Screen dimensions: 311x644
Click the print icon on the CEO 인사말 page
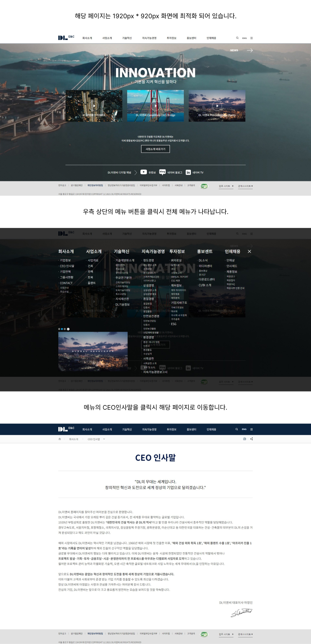pos(245,439)
